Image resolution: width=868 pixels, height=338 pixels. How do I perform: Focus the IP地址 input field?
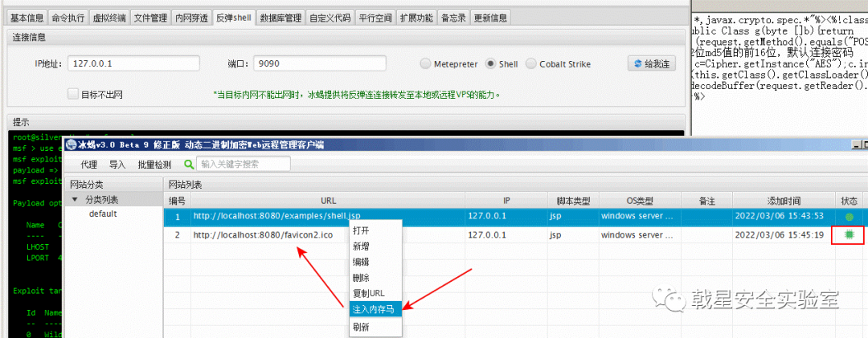click(133, 63)
